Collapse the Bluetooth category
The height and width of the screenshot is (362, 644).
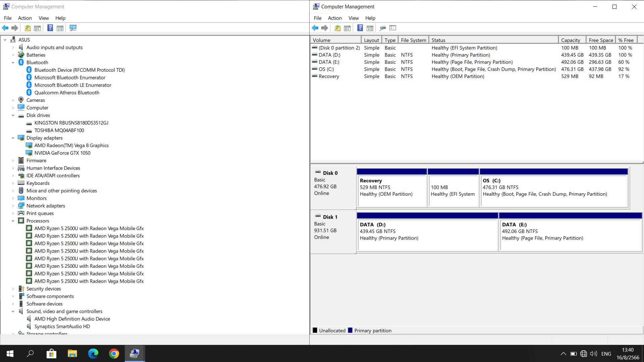[x=13, y=62]
